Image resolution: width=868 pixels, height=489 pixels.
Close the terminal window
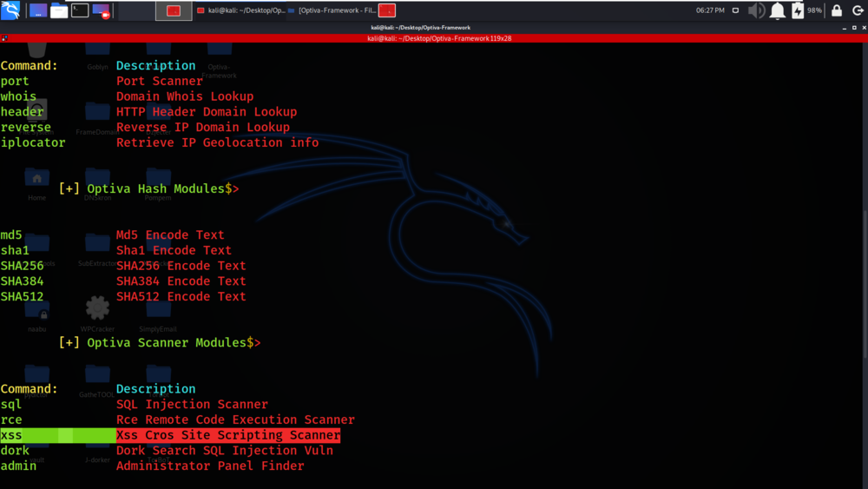coord(864,28)
